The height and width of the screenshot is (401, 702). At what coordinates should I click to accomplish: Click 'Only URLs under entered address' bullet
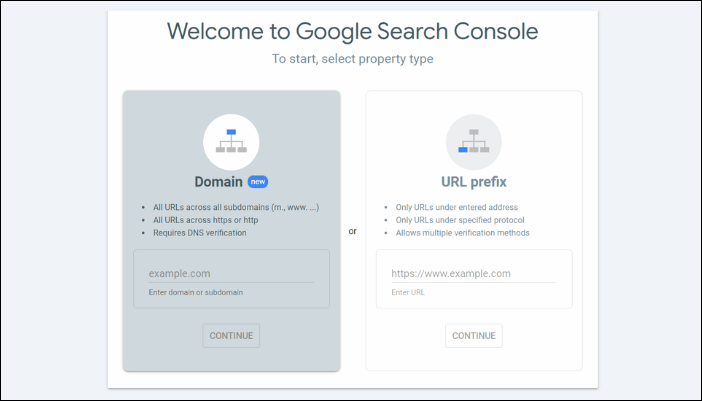(x=457, y=207)
